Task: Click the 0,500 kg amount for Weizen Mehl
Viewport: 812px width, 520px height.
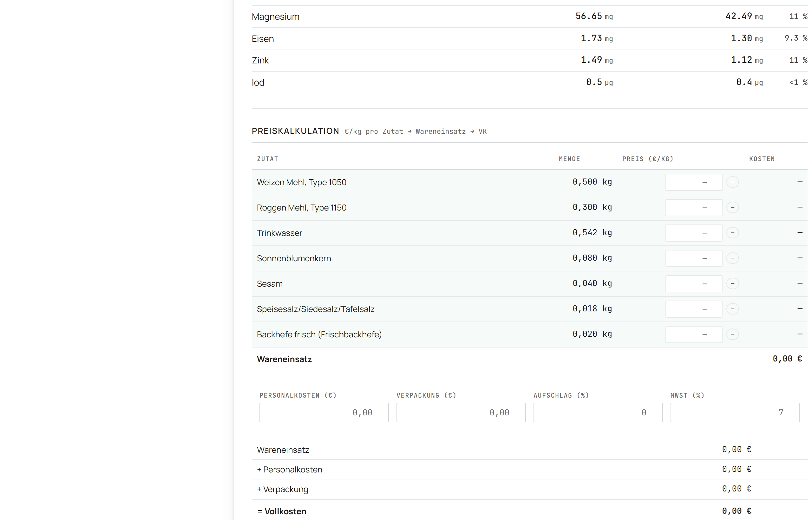Action: (592, 182)
